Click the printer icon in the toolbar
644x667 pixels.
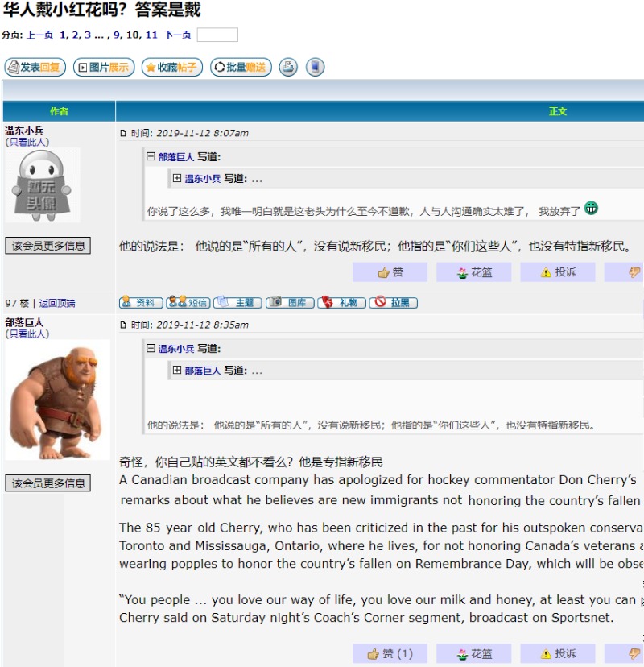[x=288, y=67]
